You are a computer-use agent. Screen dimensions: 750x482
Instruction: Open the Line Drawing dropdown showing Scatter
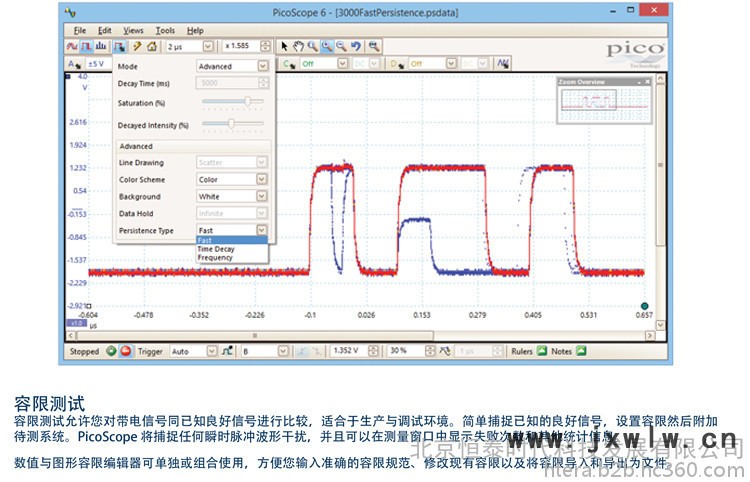point(232,163)
